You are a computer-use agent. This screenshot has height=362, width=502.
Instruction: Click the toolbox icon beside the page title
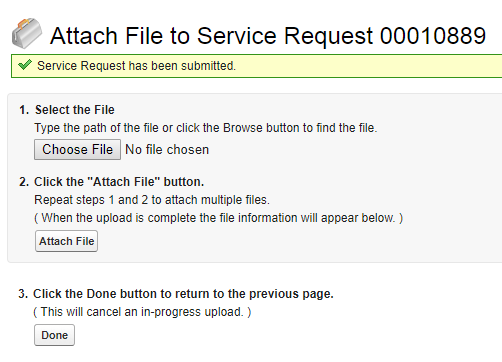[27, 33]
